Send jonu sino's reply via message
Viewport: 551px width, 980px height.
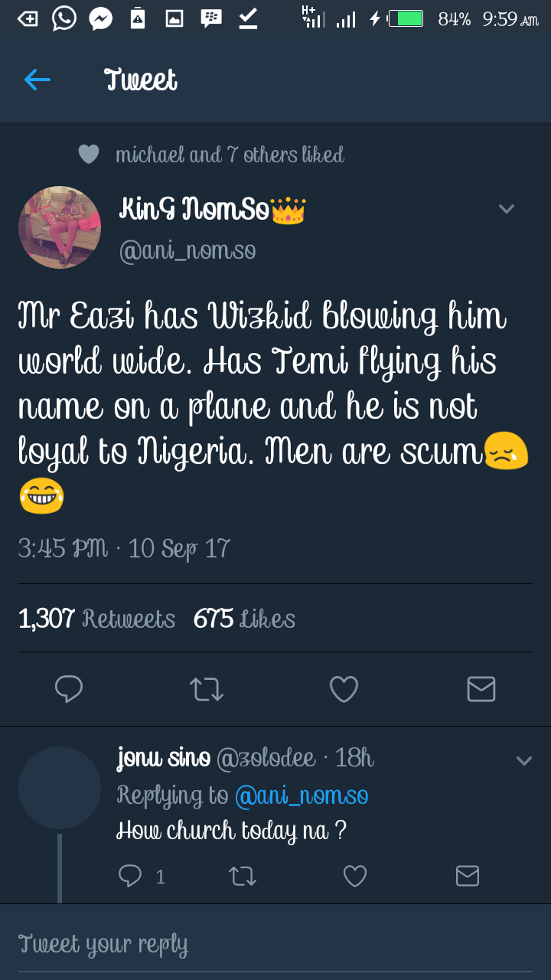coord(467,876)
